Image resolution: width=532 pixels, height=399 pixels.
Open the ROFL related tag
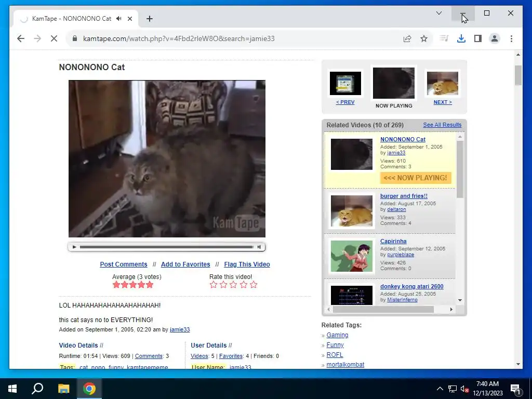tap(335, 354)
